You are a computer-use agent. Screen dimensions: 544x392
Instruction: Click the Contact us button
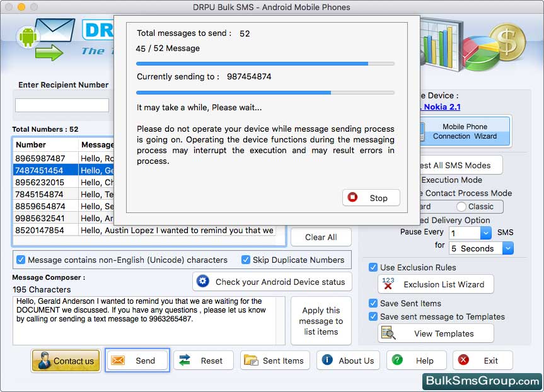(66, 360)
